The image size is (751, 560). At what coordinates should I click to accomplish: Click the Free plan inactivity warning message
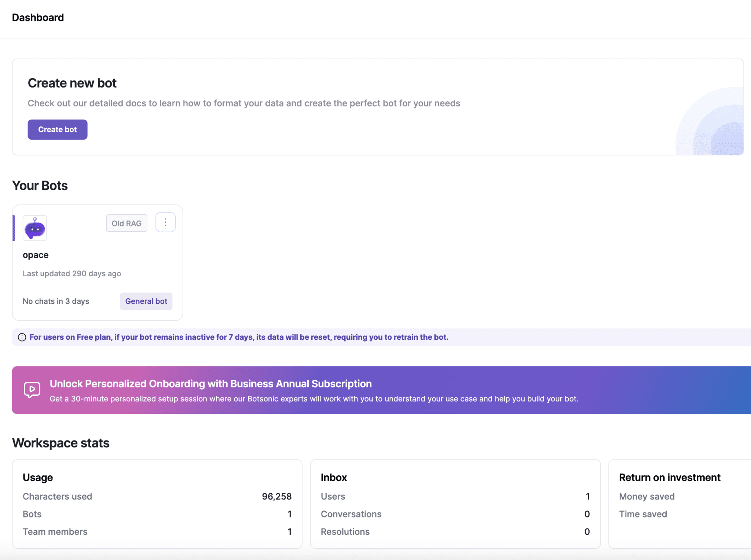pyautogui.click(x=238, y=337)
